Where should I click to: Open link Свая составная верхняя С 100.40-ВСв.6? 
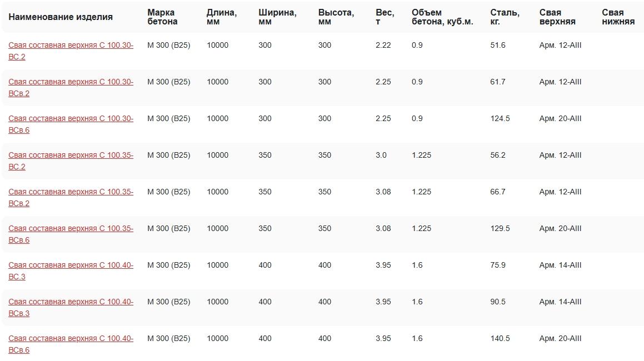71,339
